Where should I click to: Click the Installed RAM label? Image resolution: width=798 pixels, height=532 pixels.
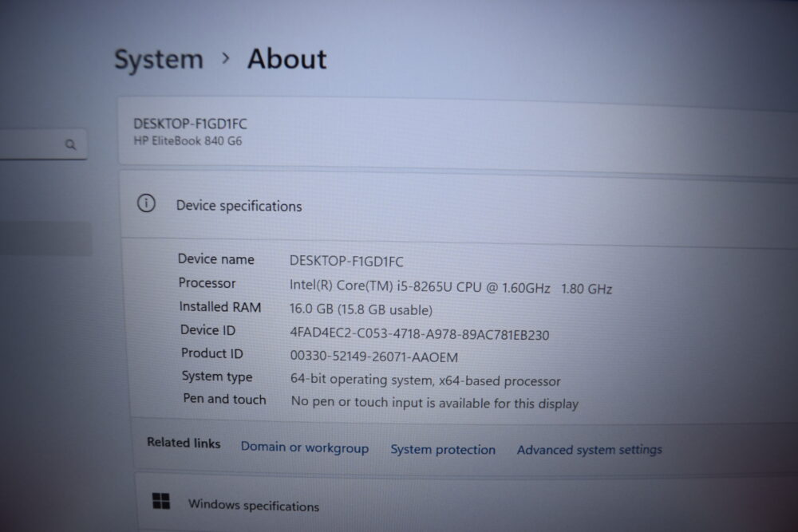tap(220, 307)
